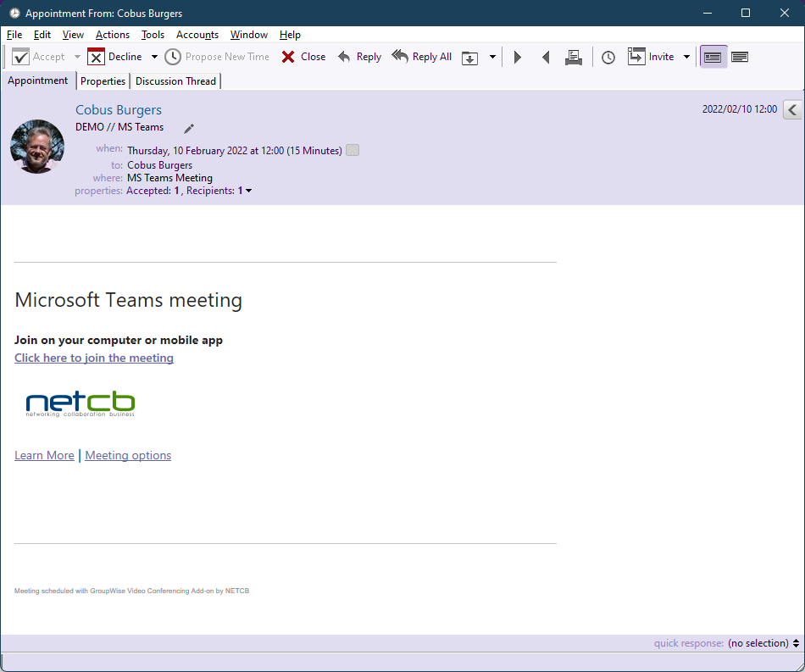Toggle the checkbox beside appointment time
This screenshot has width=805, height=672.
click(353, 150)
